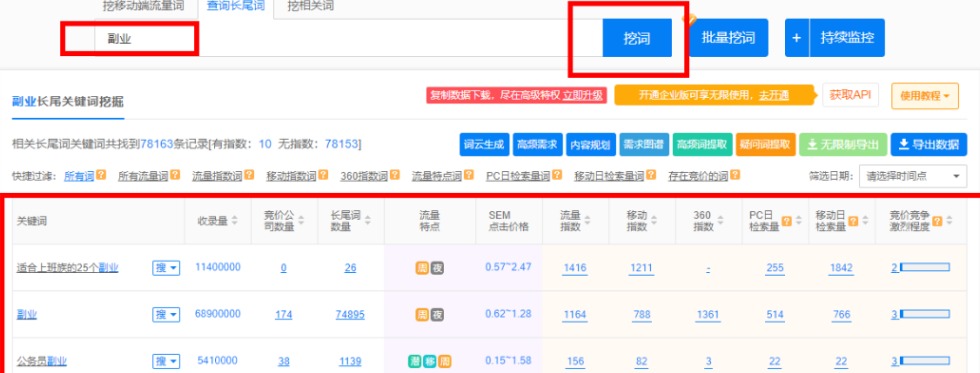Click the help icon beside 流量指数词 filter

(249, 176)
